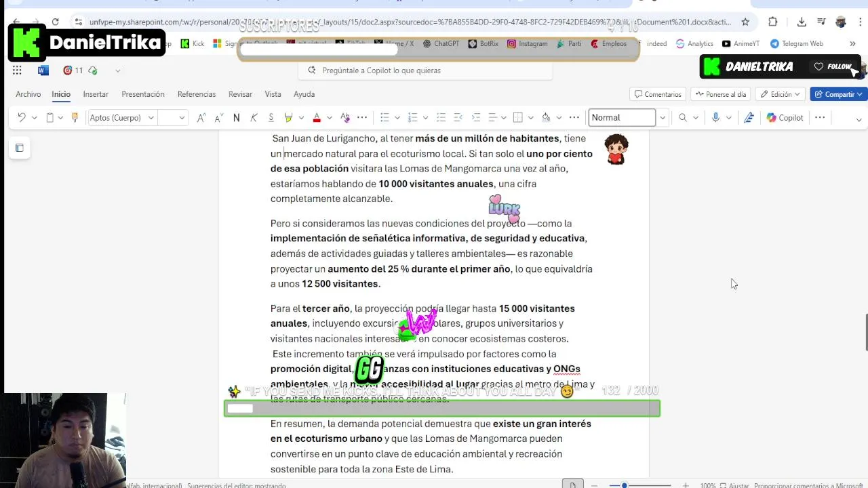Switch to the Revisar tab
Viewport: 868px width, 488px height.
[240, 94]
